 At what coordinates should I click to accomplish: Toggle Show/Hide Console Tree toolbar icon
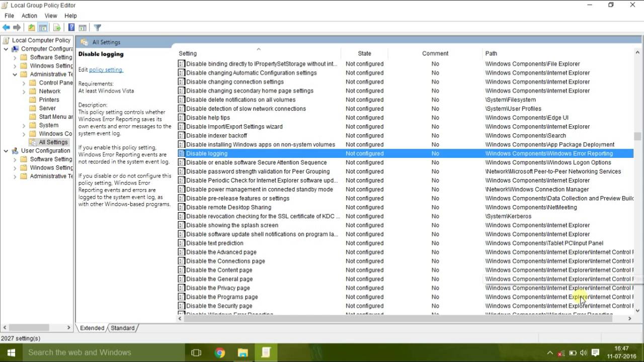pos(43,28)
